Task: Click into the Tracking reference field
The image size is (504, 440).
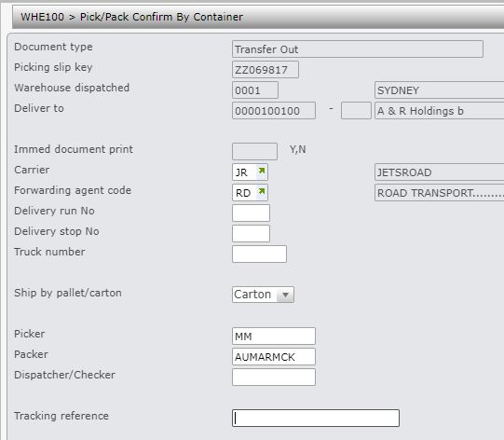Action: point(315,418)
